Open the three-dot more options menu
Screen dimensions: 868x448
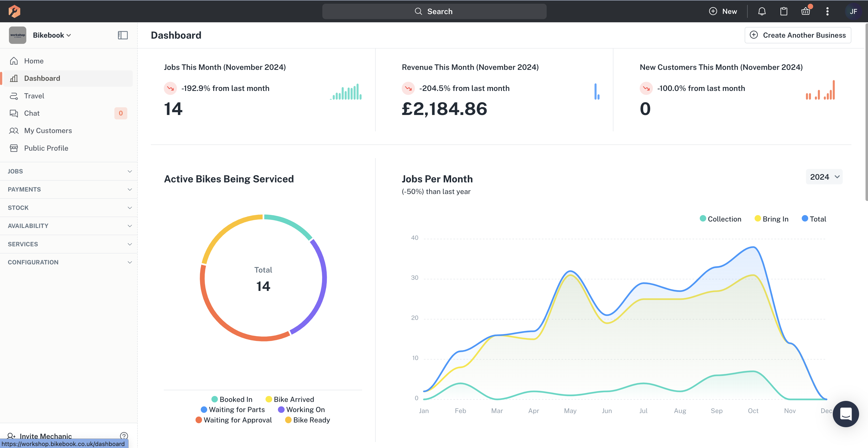click(827, 11)
